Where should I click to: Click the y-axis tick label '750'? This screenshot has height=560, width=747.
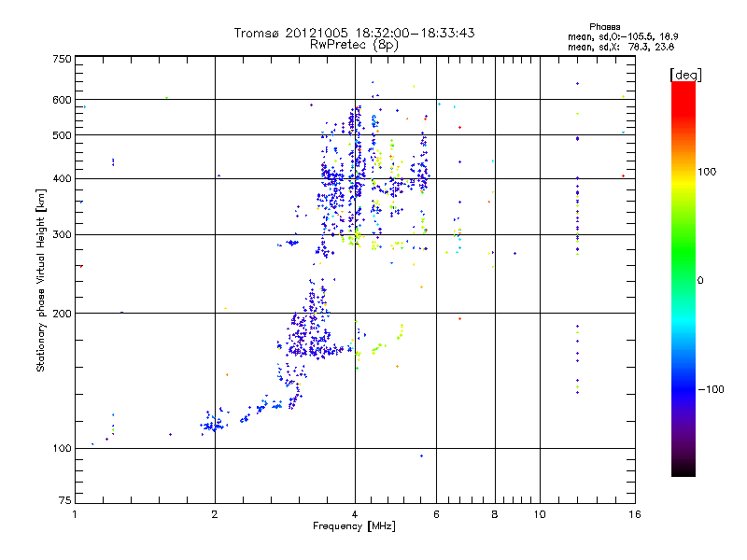(62, 59)
